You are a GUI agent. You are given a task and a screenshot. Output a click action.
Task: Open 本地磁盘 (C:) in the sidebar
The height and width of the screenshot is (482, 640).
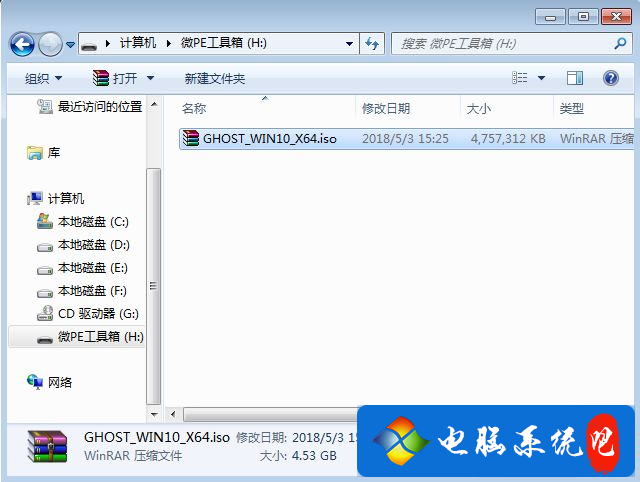[x=93, y=222]
